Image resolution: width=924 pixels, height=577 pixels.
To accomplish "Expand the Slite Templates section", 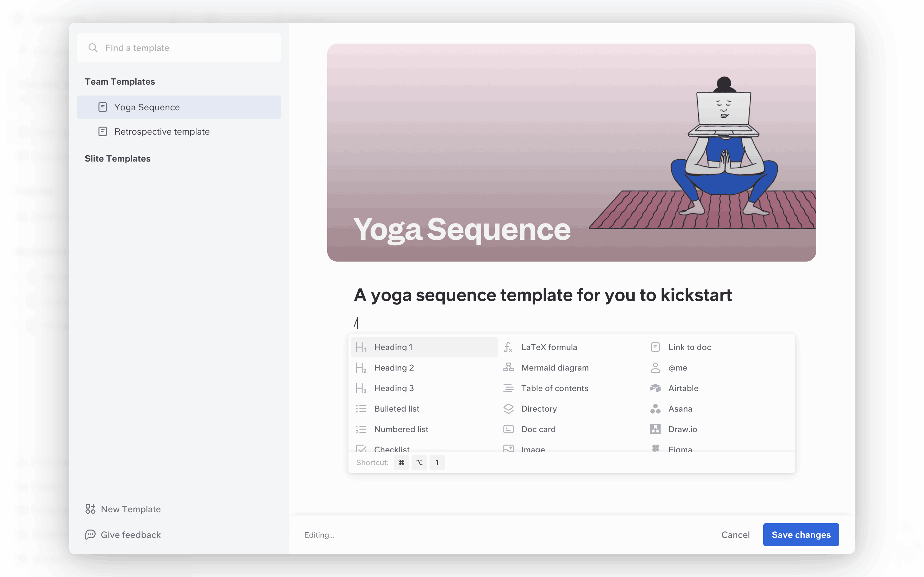I will coord(118,158).
